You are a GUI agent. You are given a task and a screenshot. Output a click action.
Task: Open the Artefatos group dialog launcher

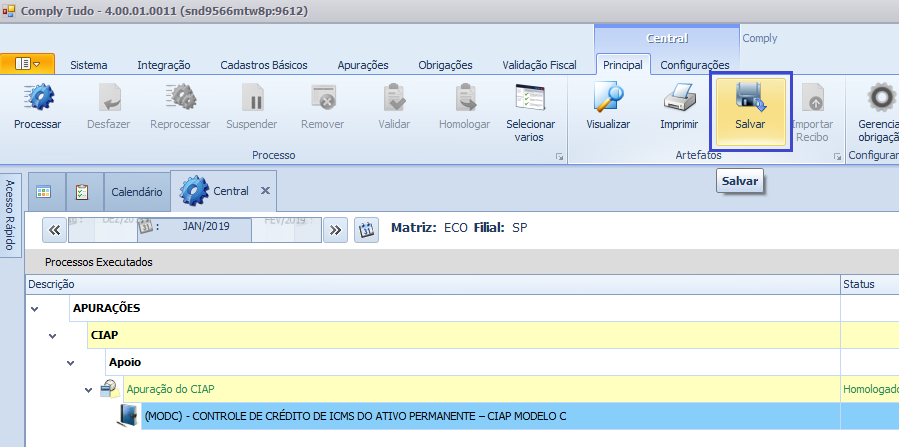(838, 156)
